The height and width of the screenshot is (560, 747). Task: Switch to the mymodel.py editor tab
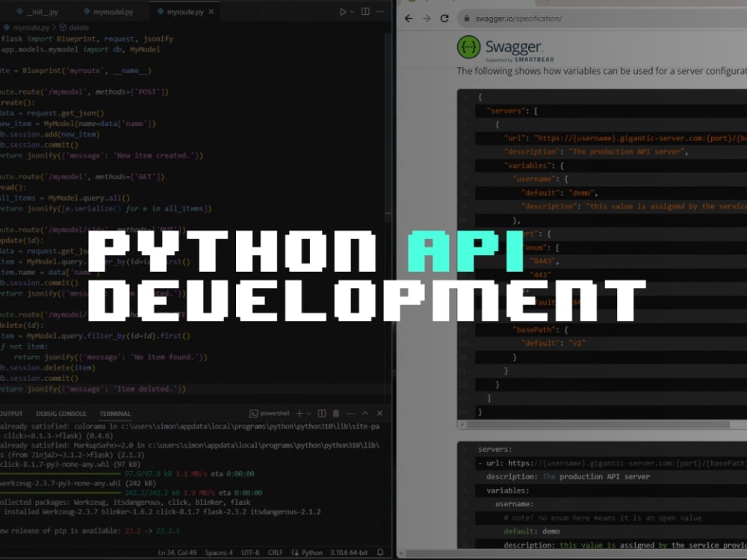coord(108,12)
